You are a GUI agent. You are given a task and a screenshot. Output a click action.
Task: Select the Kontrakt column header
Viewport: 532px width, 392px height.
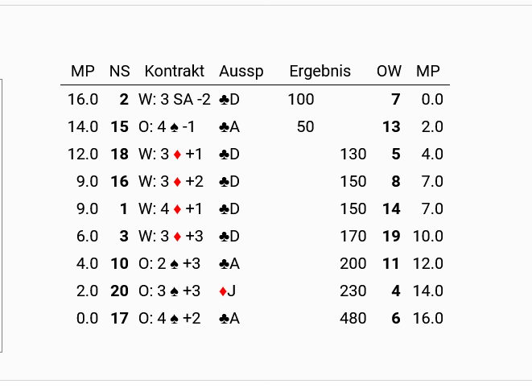point(175,72)
